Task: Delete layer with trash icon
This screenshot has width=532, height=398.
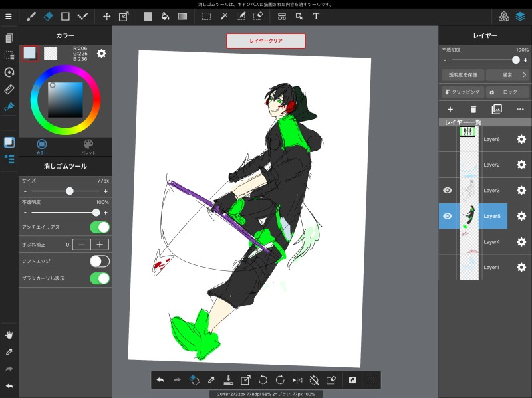Action: 473,109
